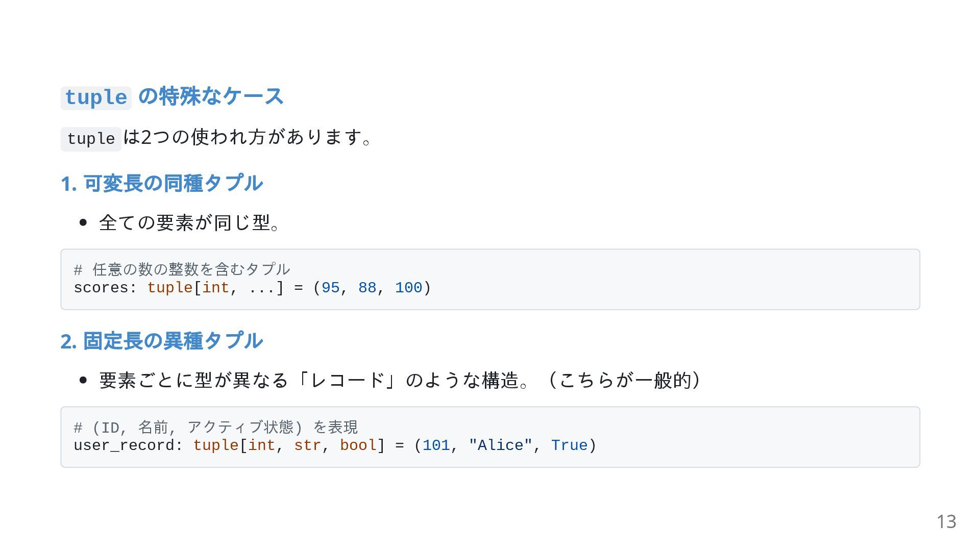Click the 'tuple' code badge in title
Viewport: 980px width, 551px height.
click(x=96, y=97)
